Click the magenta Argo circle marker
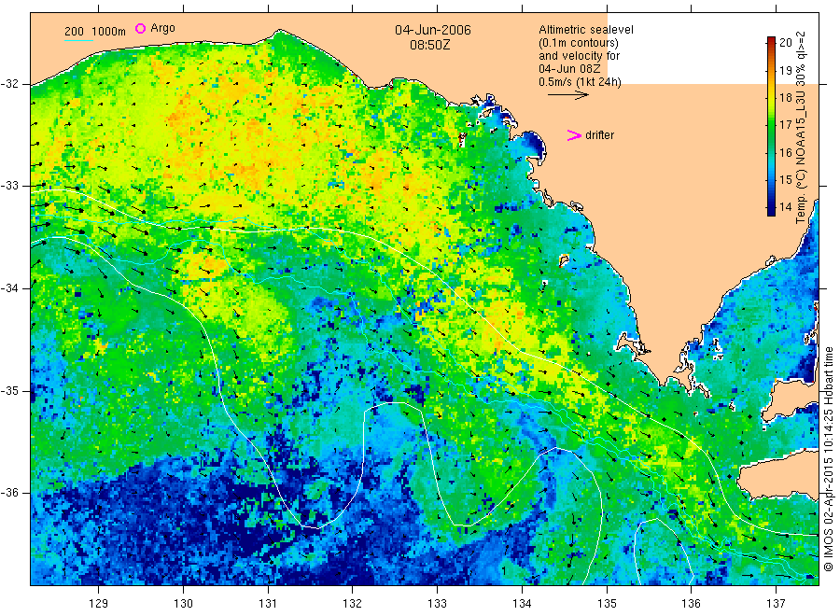 [x=140, y=28]
